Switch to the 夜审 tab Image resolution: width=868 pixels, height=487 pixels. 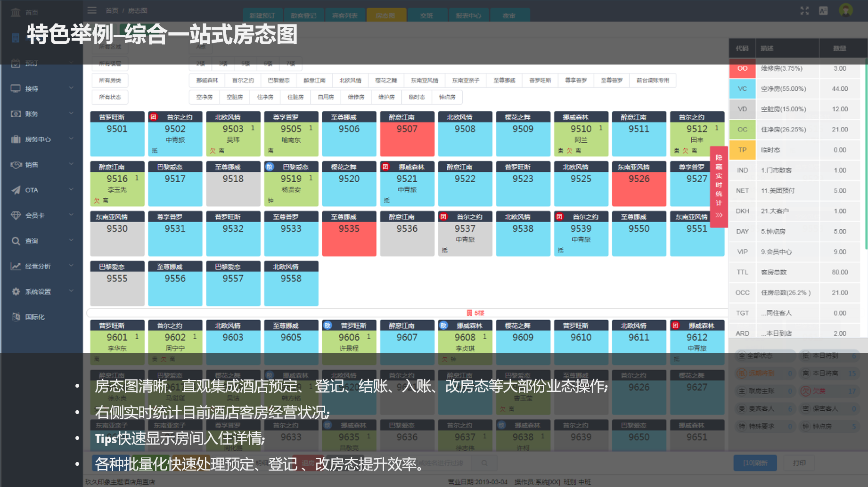509,16
